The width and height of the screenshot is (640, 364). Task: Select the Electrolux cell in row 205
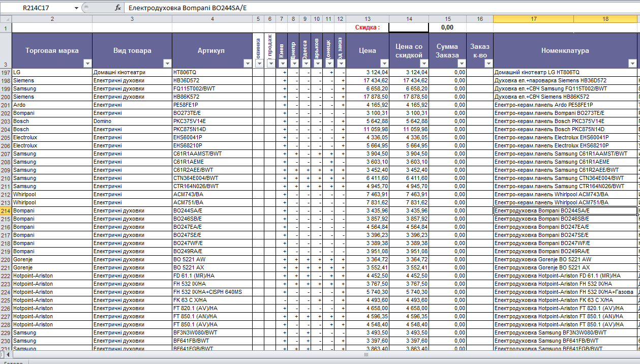point(52,137)
